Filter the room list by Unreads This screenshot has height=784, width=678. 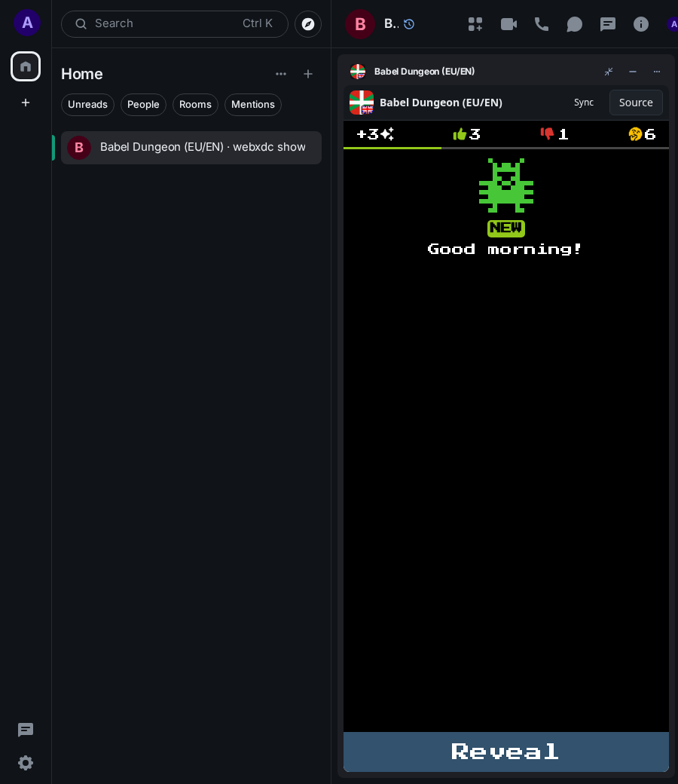(87, 105)
